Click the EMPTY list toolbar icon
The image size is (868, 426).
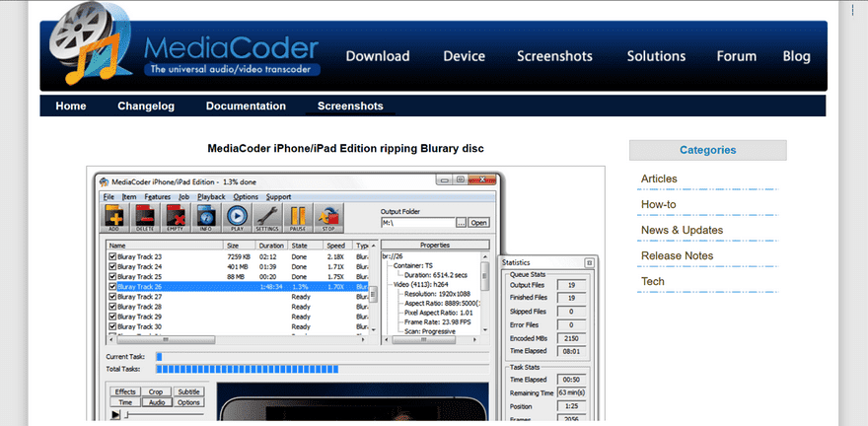pyautogui.click(x=175, y=218)
